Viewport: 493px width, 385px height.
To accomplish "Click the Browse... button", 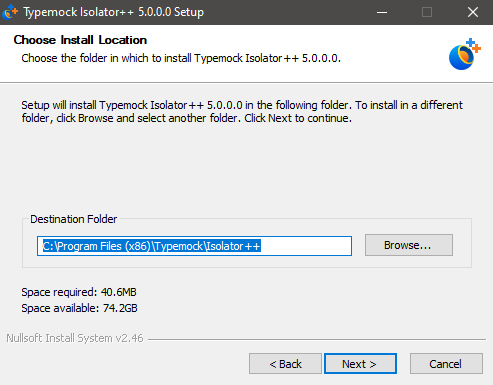I will click(409, 245).
